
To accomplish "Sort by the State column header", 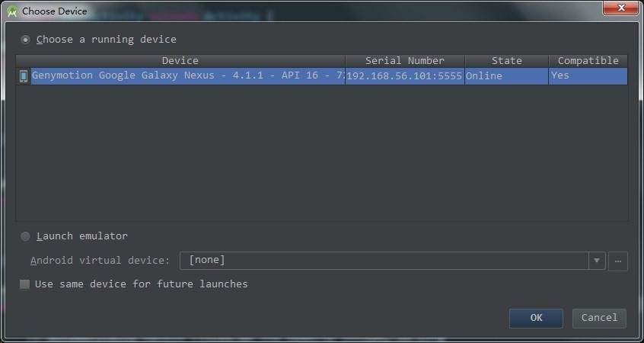I will click(507, 61).
